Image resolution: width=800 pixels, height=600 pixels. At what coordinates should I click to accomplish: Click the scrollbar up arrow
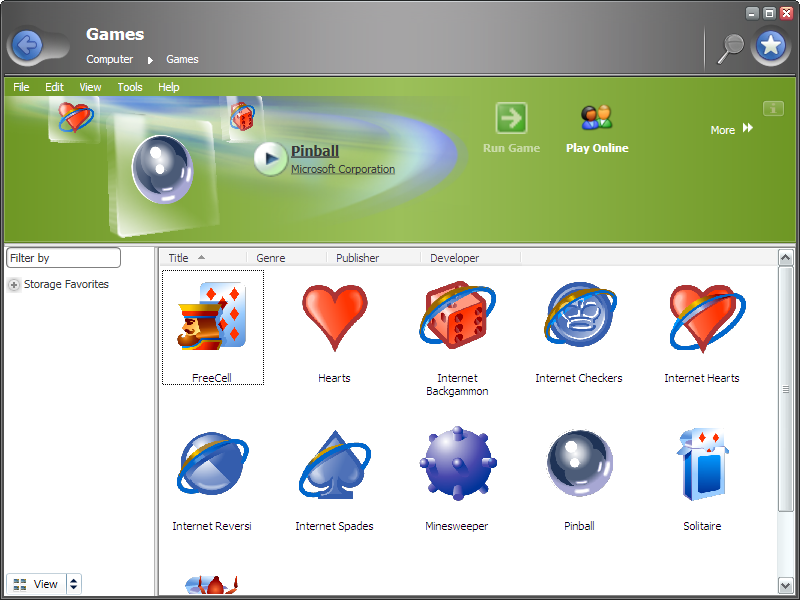coord(785,258)
